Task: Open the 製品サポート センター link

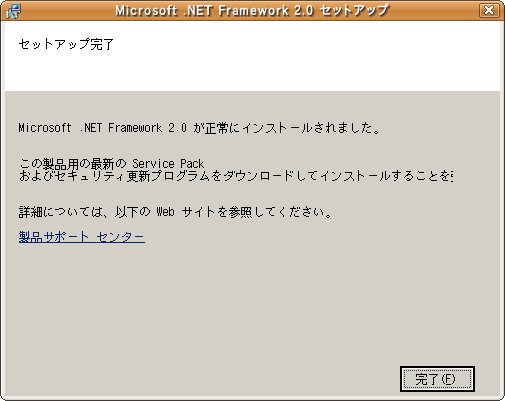Action: (82, 237)
